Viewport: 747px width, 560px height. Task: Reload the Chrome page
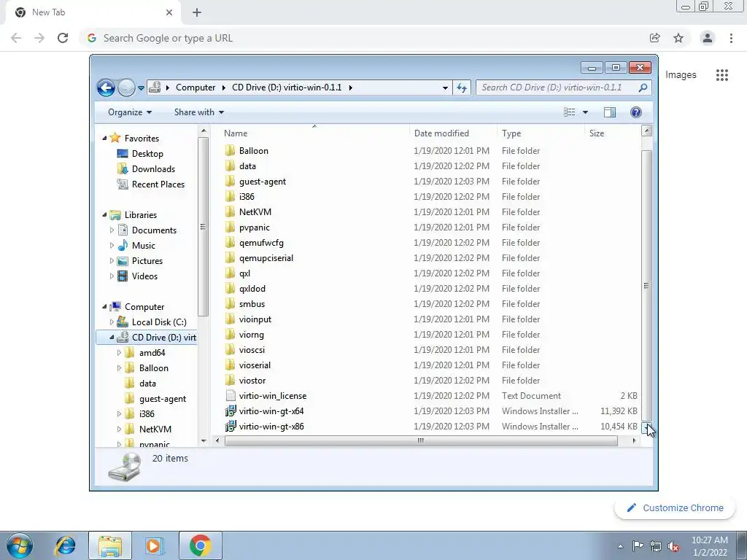[63, 38]
